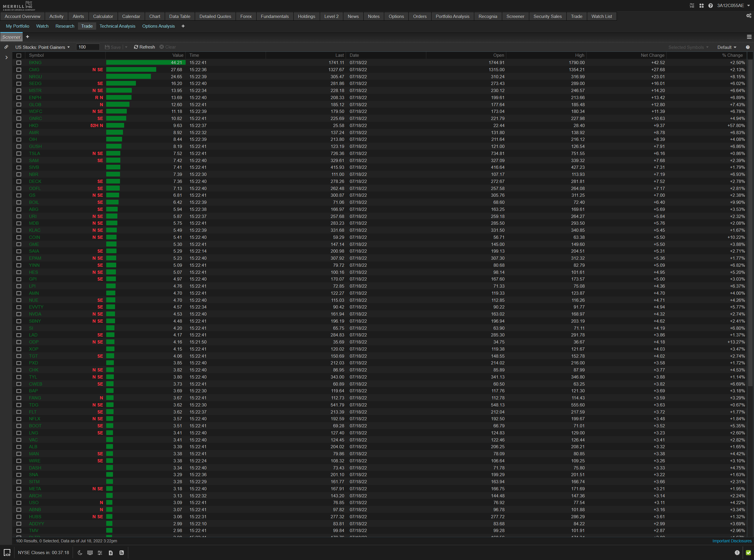754x560 pixels.
Task: Click the vertical scrollbar of results table
Action: pos(750,222)
